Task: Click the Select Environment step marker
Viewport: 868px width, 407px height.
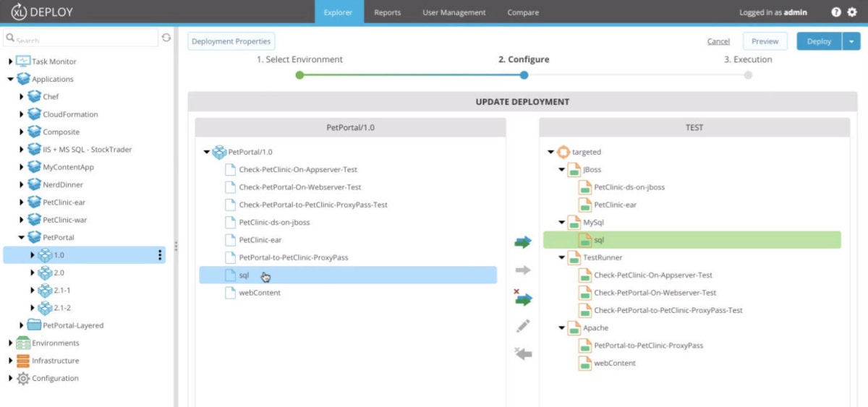Action: (x=299, y=74)
